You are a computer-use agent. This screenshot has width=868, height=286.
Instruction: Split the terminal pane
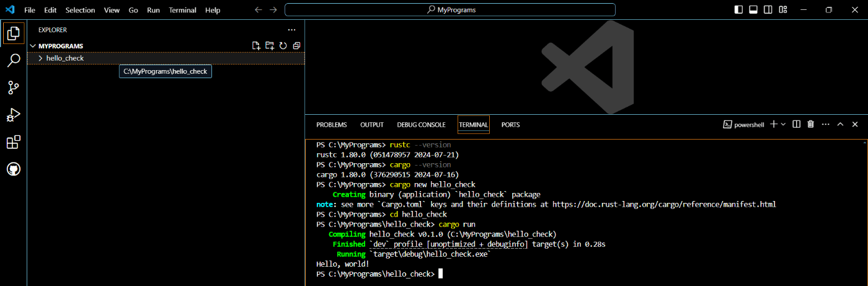point(797,125)
